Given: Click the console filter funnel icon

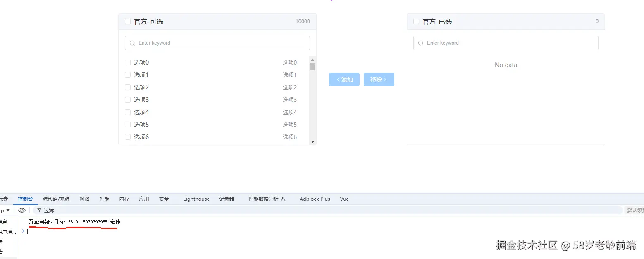Looking at the screenshot, I should (x=39, y=210).
